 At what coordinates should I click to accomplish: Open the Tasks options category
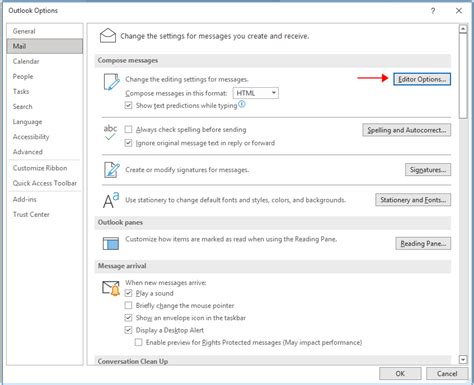point(45,91)
